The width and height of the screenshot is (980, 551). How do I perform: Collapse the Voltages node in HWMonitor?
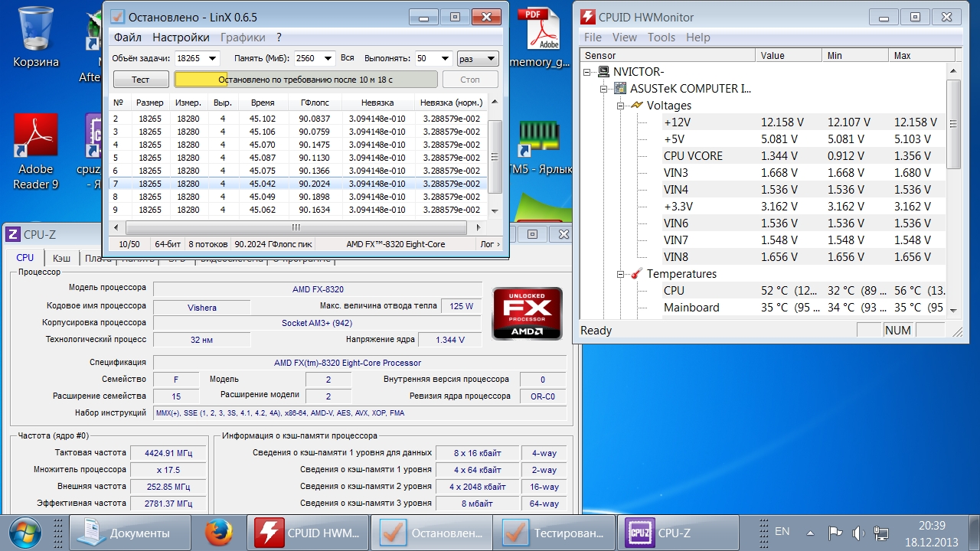click(x=621, y=106)
